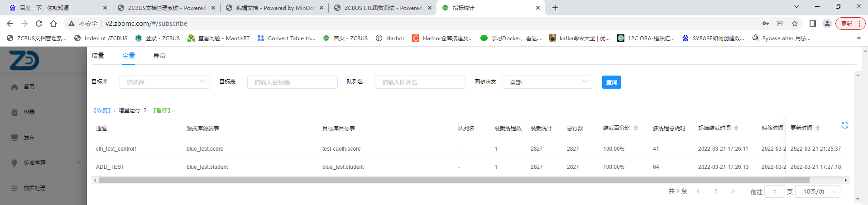The width and height of the screenshot is (868, 205).
Task: Click the ADD_TEST channel cell
Action: point(110,167)
